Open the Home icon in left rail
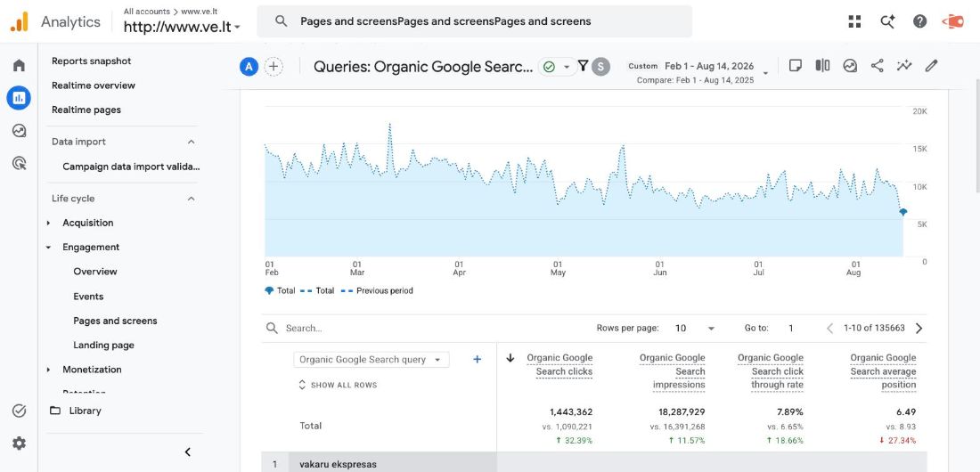 (19, 65)
